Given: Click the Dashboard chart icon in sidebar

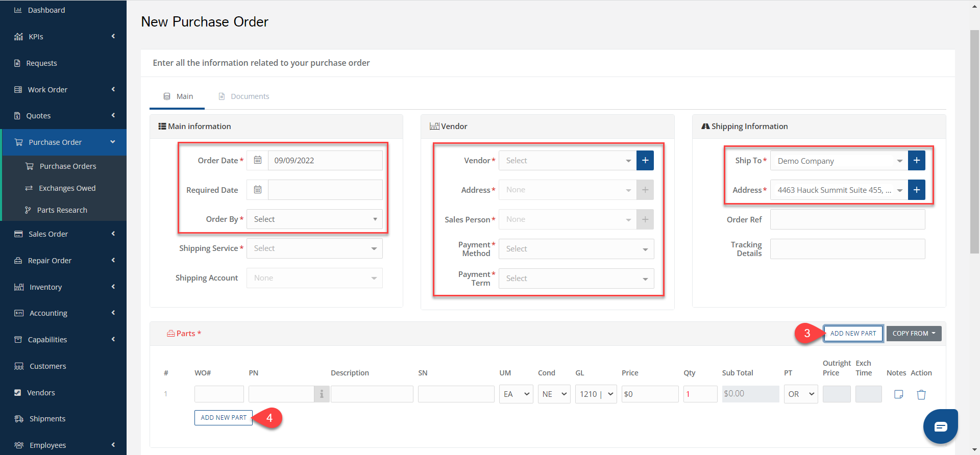Looking at the screenshot, I should click(18, 10).
